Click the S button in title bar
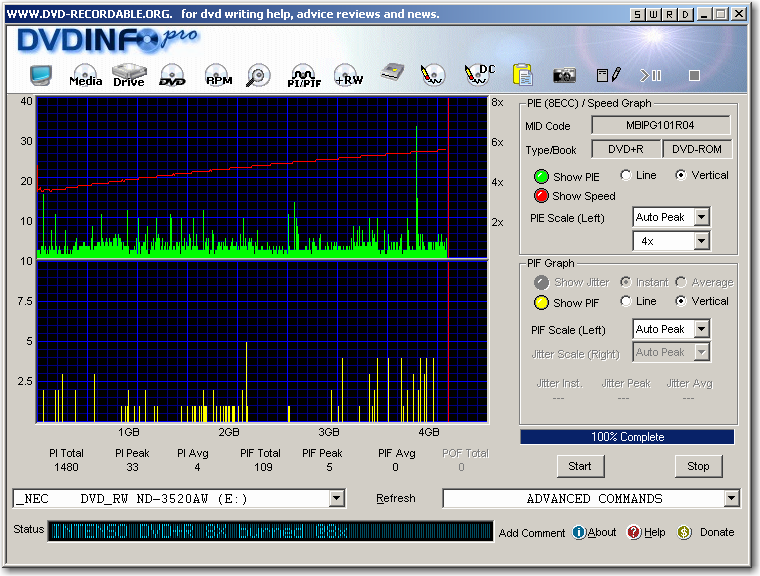 click(637, 15)
